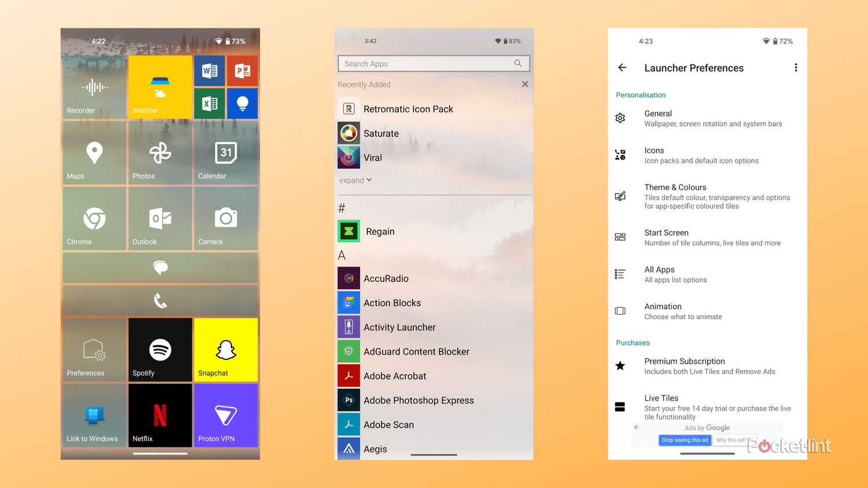Launch the Word small tile
The height and width of the screenshot is (488, 868).
pos(209,71)
